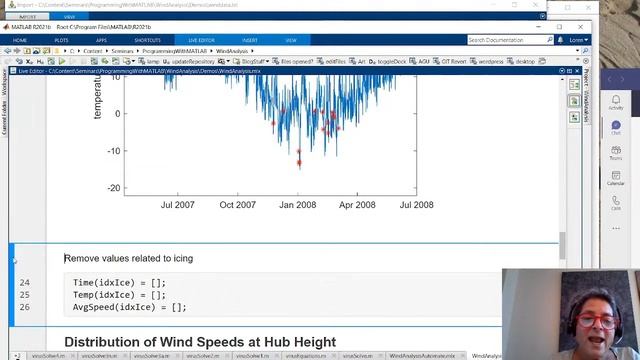Click the wordpress shortcut

point(487,61)
